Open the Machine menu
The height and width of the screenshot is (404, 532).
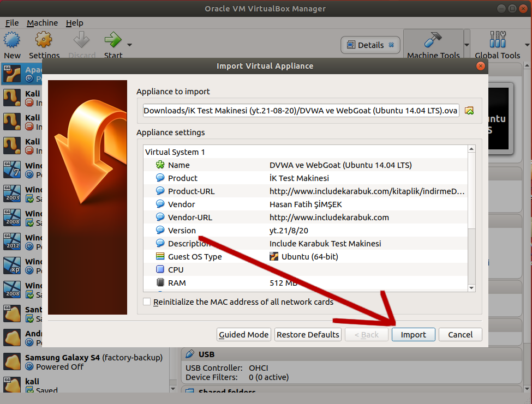coord(43,23)
